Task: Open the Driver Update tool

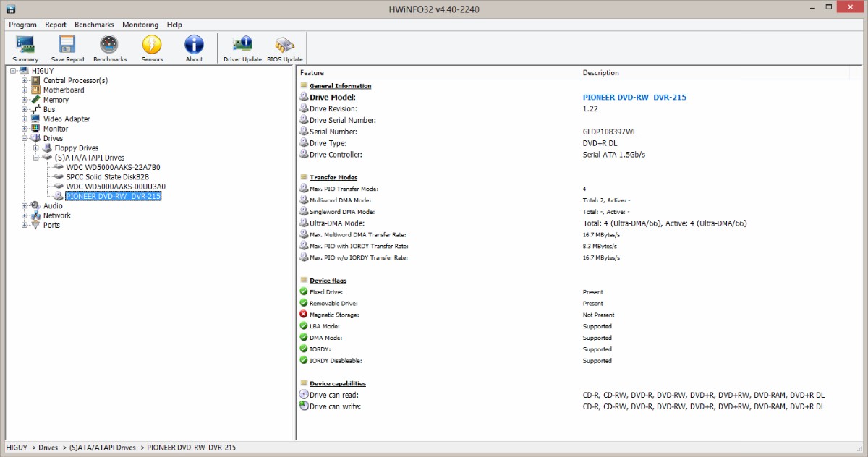Action: 242,44
